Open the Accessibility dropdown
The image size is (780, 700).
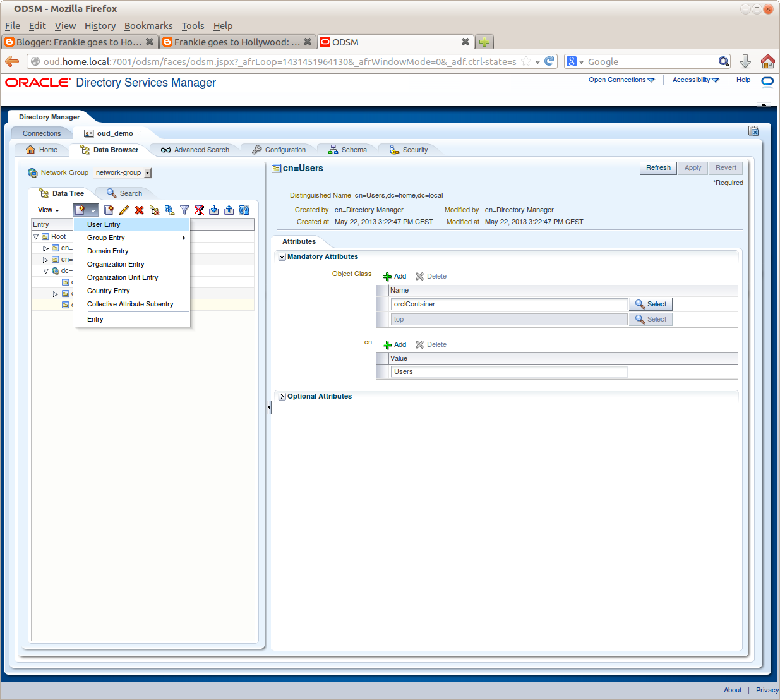tap(695, 80)
